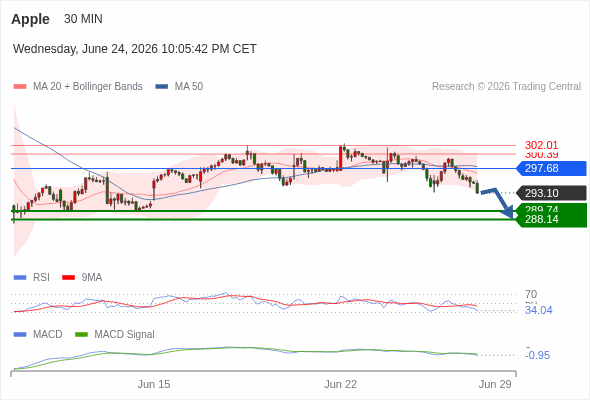Screen dimensions: 590x400
Task: Click the 302.01 resistance price label
Action: click(541, 145)
